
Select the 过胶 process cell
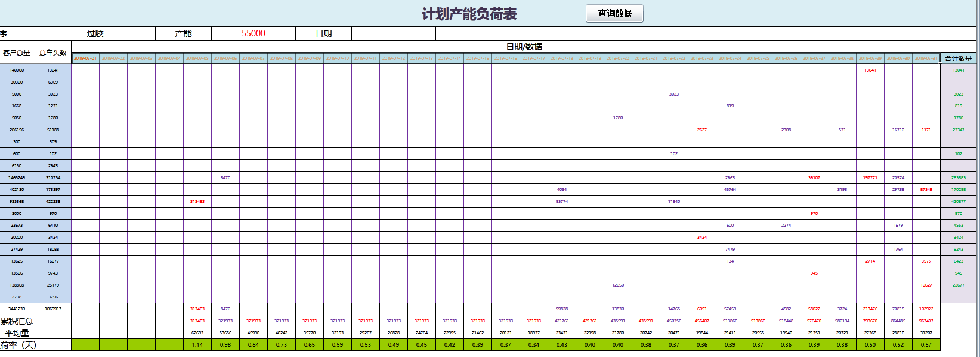pos(95,33)
